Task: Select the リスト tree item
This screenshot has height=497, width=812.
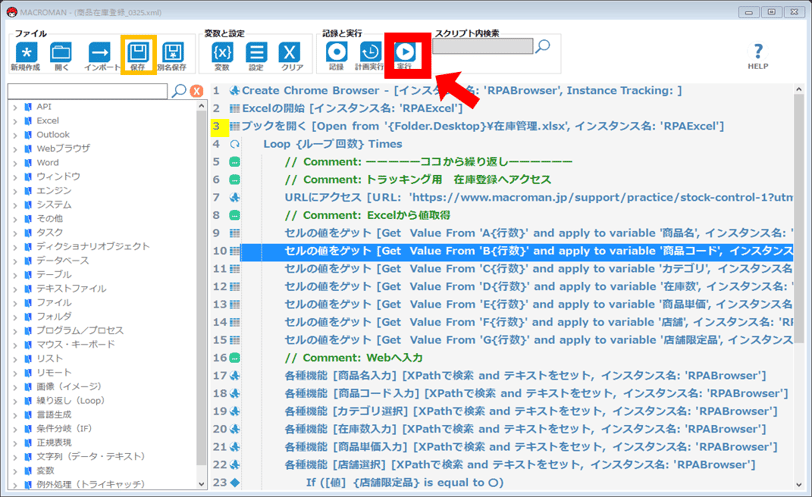Action: coord(50,358)
